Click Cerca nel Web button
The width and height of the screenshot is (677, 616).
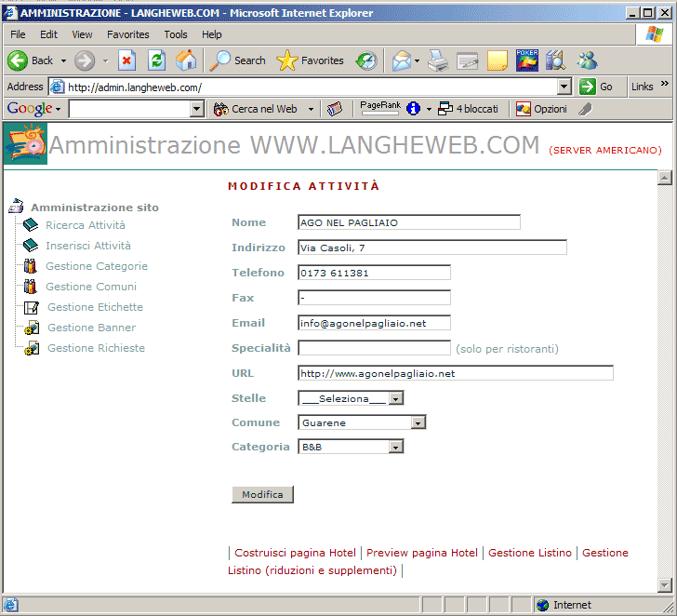click(256, 109)
